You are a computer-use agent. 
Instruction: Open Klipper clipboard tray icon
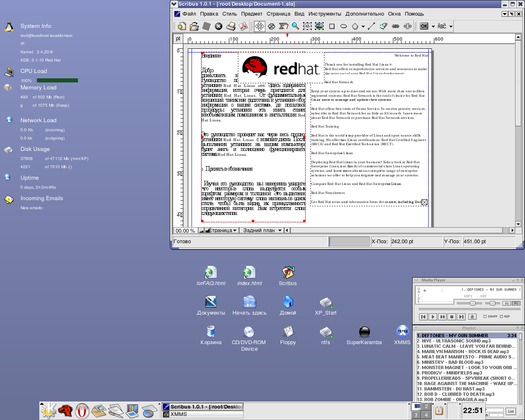click(439, 411)
